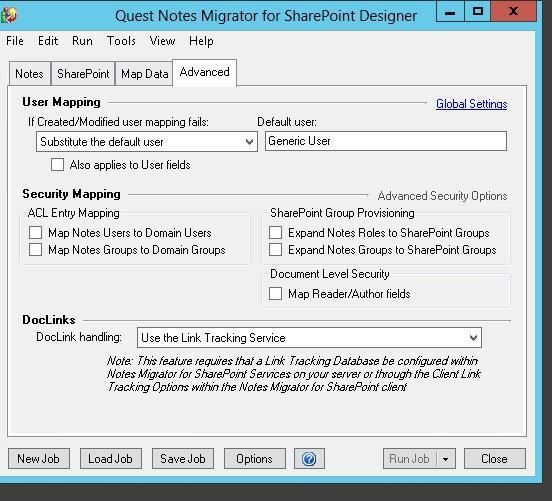Open the File menu
This screenshot has width=552, height=501.
coord(15,41)
